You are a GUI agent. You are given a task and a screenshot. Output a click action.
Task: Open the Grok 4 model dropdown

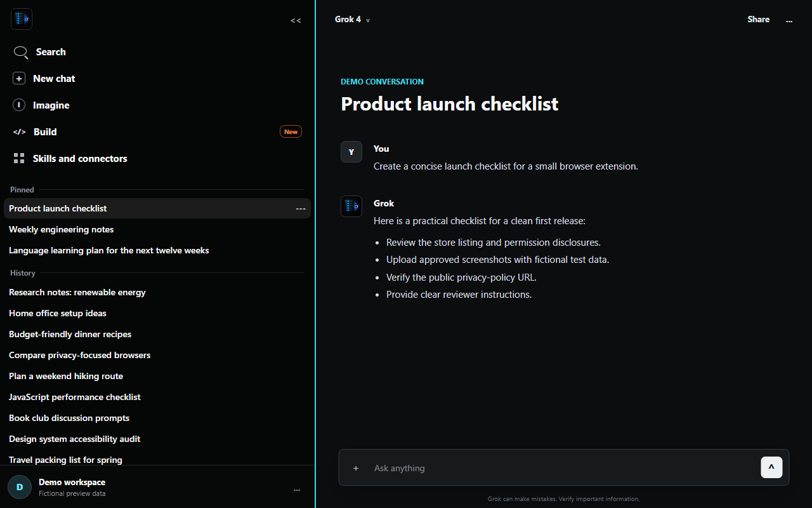click(352, 20)
